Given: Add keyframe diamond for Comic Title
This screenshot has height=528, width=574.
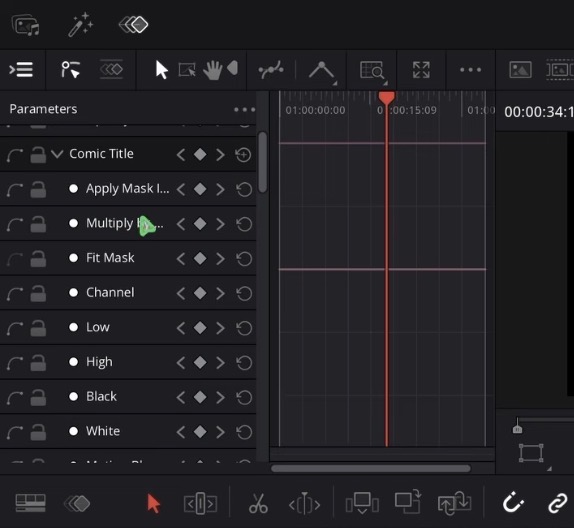Looking at the screenshot, I should [x=200, y=155].
